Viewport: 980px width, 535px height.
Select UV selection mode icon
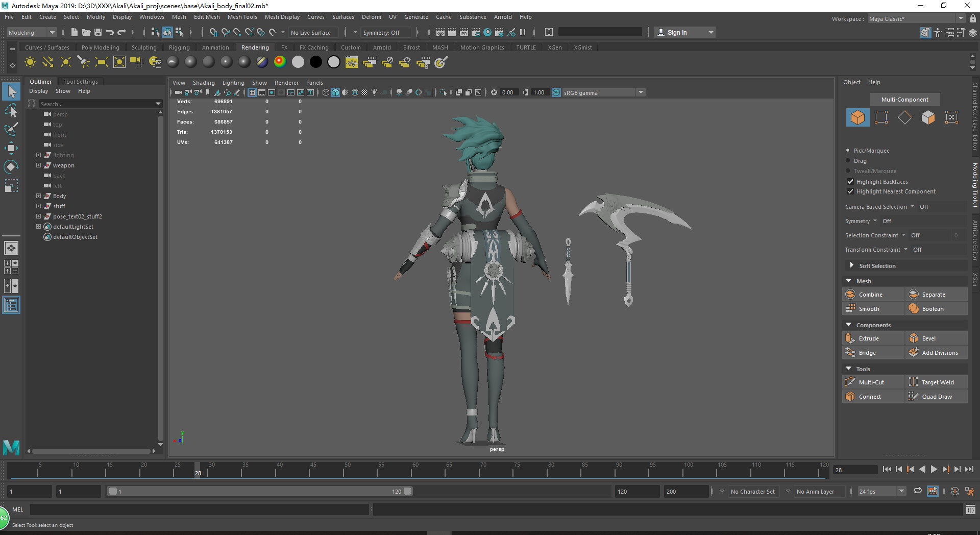coord(951,117)
